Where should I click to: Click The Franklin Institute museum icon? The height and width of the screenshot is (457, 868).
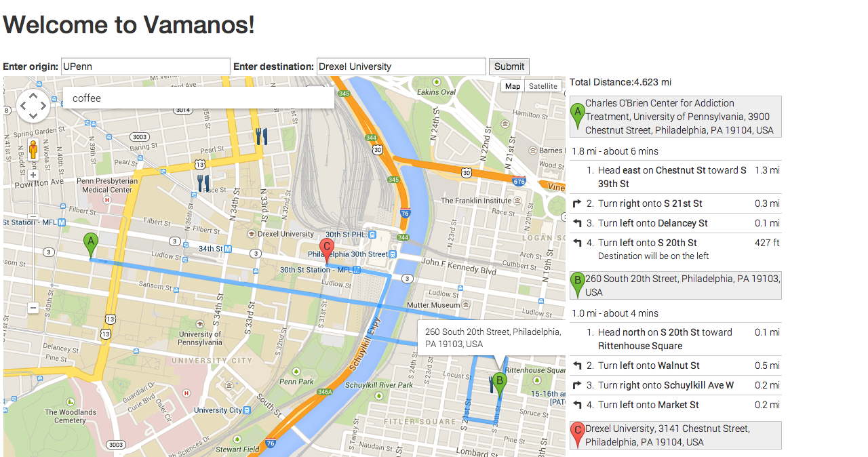(519, 201)
